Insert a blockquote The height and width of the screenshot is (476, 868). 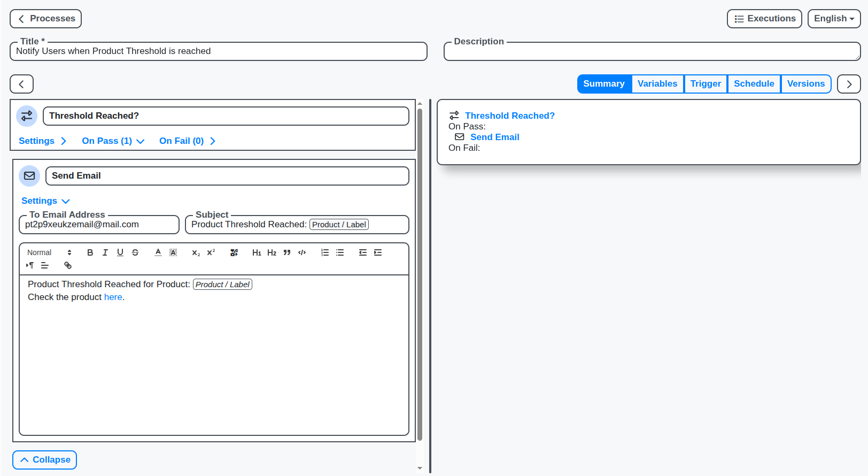click(x=287, y=252)
